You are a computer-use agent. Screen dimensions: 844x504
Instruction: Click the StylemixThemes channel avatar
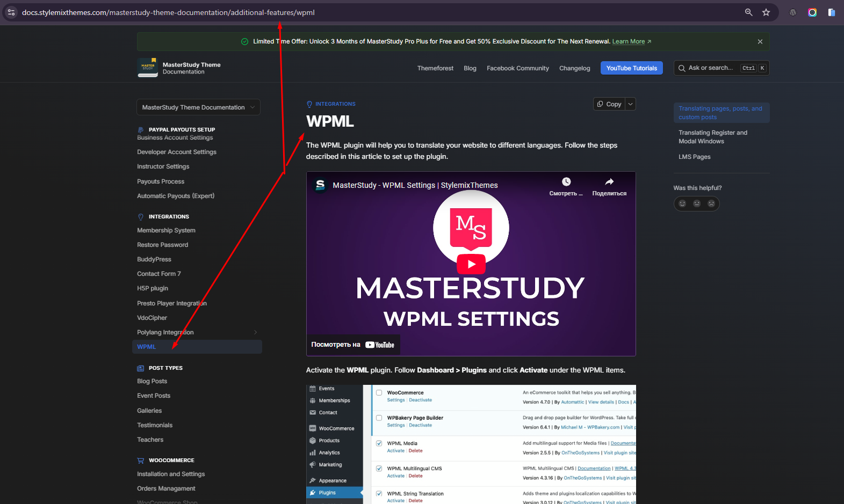(320, 185)
